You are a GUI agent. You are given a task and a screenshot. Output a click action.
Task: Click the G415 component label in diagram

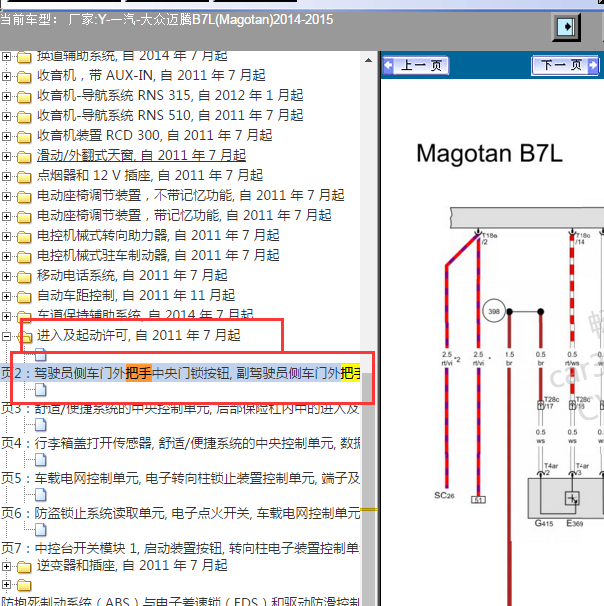click(x=544, y=523)
